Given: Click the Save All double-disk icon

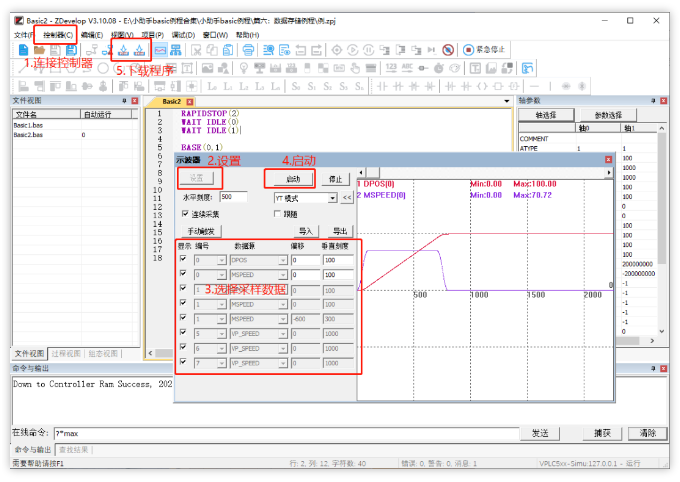Looking at the screenshot, I should (x=71, y=50).
